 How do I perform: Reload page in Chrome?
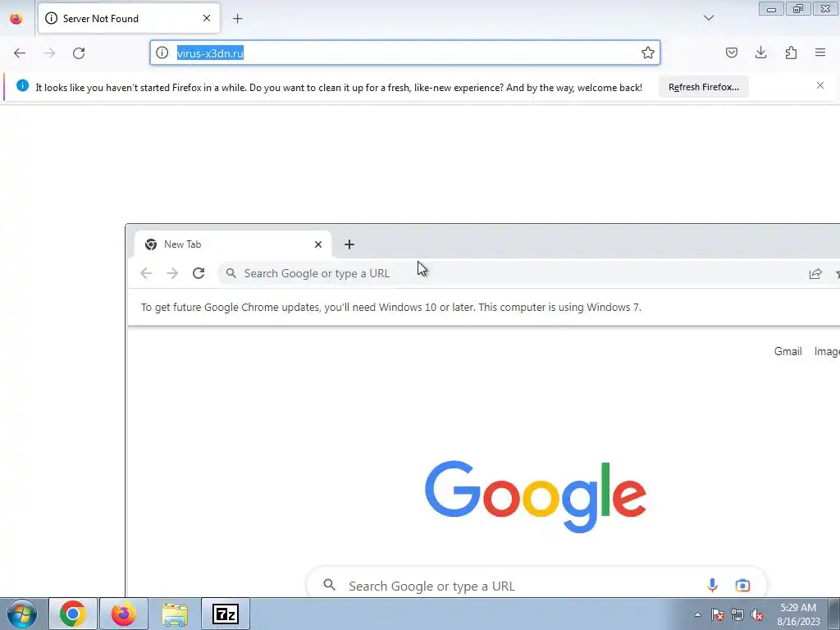199,273
